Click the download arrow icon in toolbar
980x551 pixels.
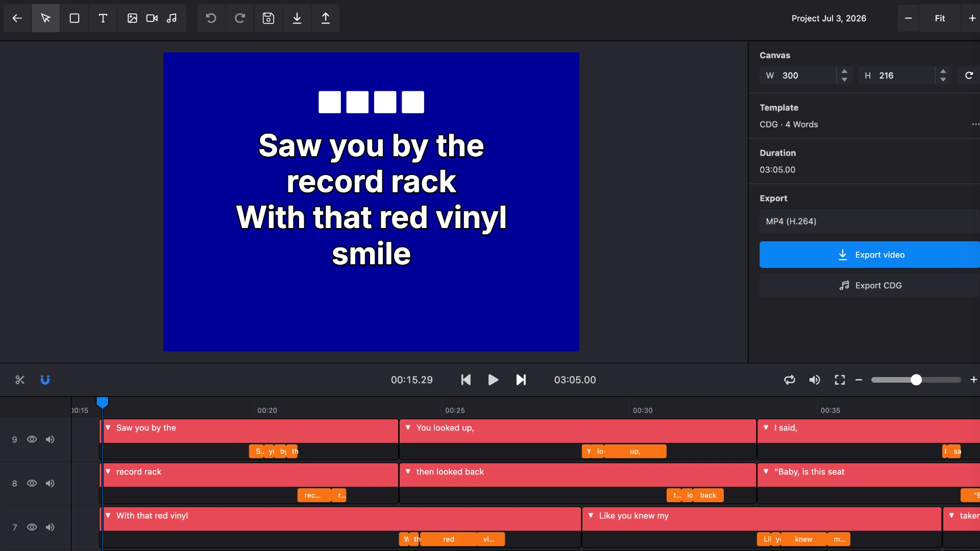pyautogui.click(x=297, y=18)
